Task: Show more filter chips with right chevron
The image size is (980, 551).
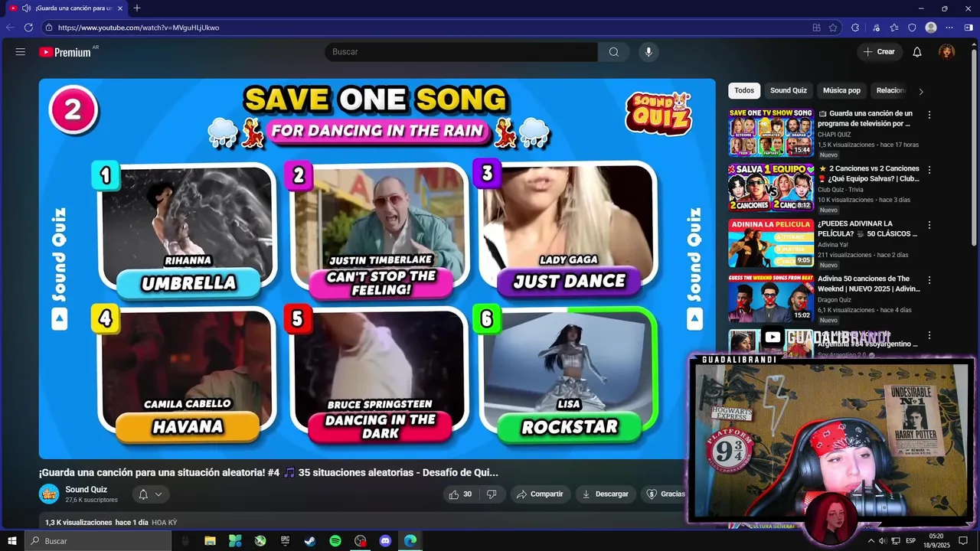Action: [921, 91]
